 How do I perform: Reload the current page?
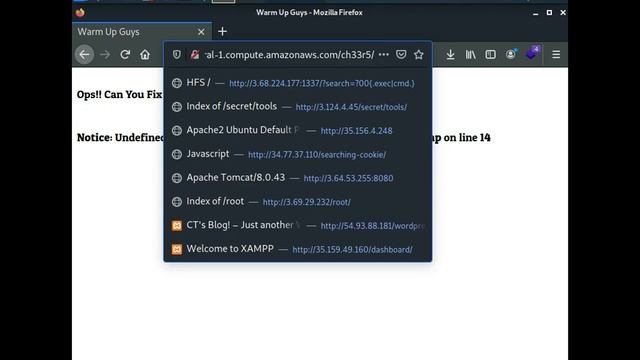[x=125, y=54]
